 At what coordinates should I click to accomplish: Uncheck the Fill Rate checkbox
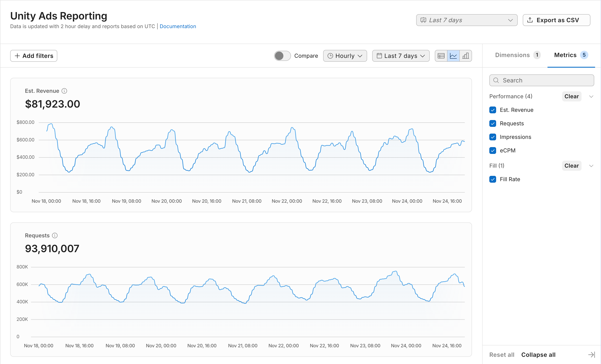click(x=493, y=179)
